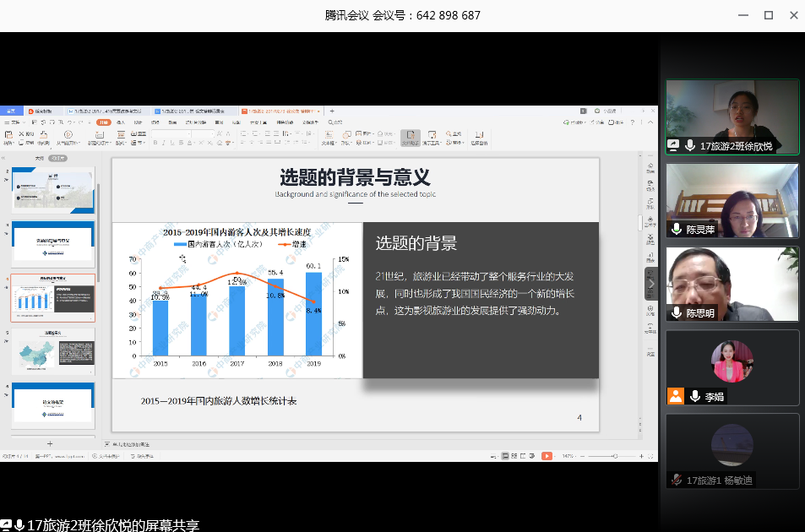Open a new document tab with plus icon
Image resolution: width=805 pixels, height=532 pixels.
(332, 111)
